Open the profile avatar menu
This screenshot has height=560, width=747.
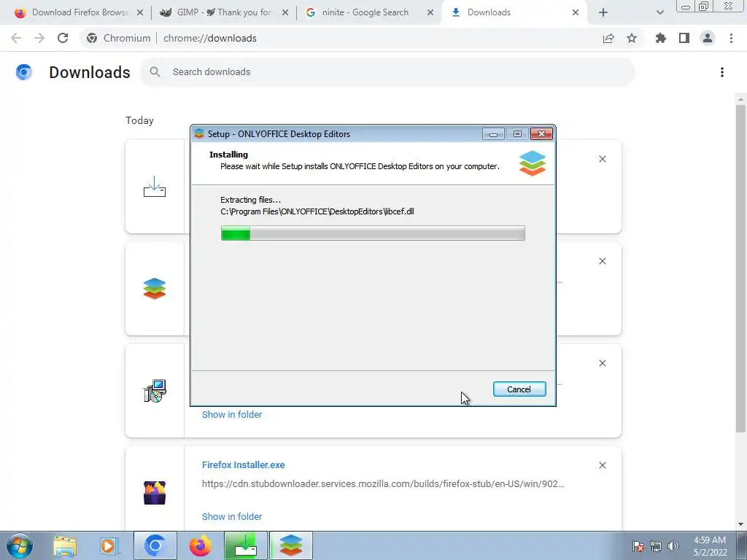coord(708,38)
